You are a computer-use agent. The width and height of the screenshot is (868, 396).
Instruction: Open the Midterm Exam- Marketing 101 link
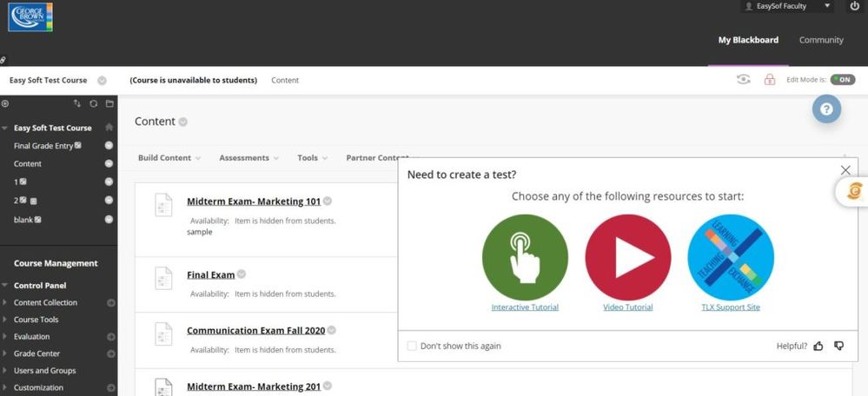pos(254,201)
